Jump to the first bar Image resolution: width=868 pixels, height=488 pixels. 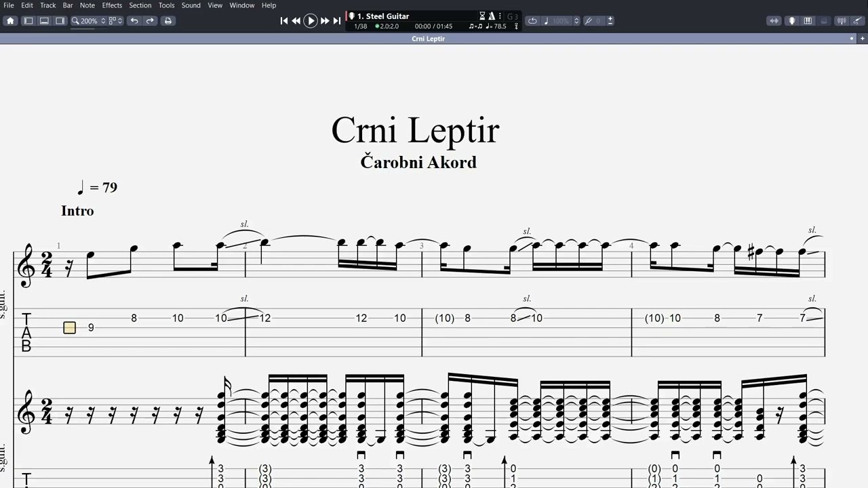coord(284,21)
